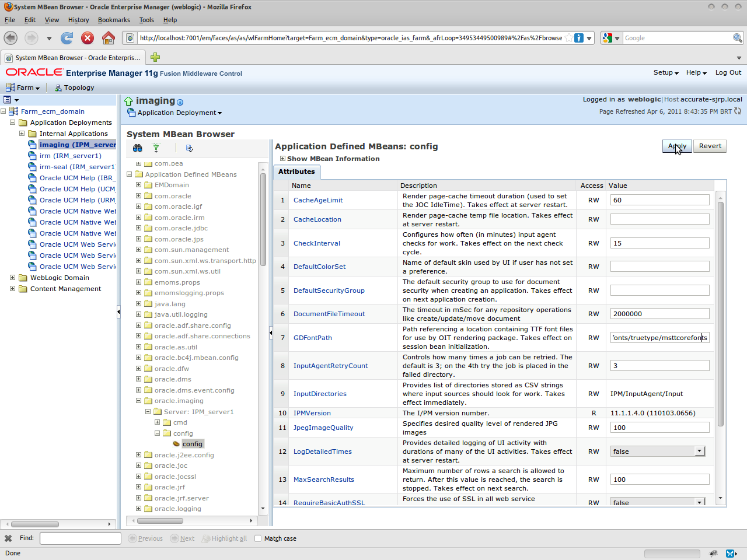The image size is (747, 560).
Task: Click the imaging info icon beside title
Action: (x=180, y=102)
